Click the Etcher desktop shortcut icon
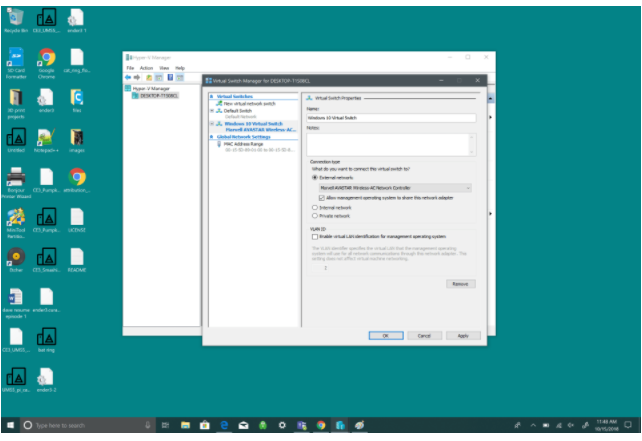The height and width of the screenshot is (441, 642). tap(16, 260)
